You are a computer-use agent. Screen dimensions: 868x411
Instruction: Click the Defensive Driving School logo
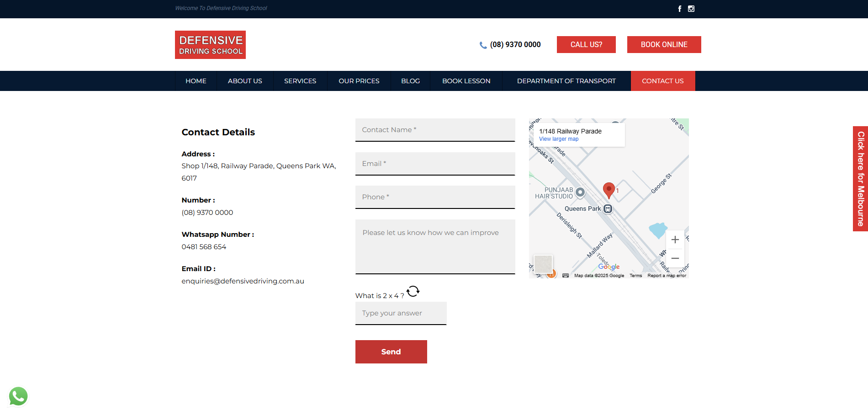210,45
